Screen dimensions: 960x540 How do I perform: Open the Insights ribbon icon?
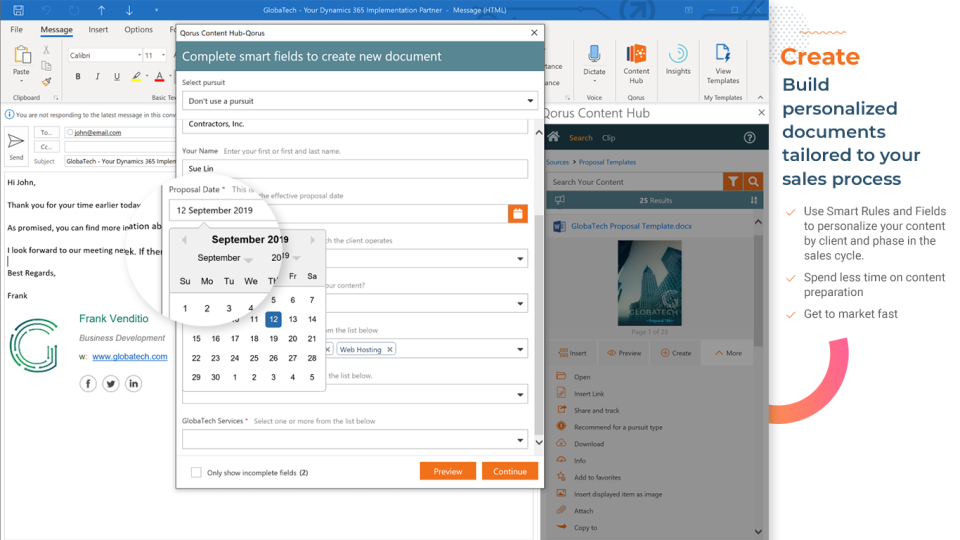point(678,54)
